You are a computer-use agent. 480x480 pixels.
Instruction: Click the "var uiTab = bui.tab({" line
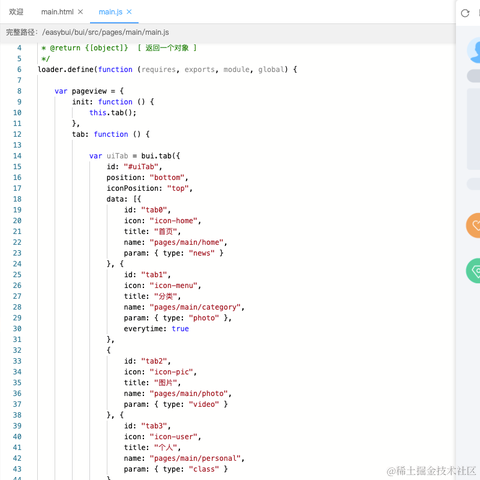pyautogui.click(x=134, y=156)
